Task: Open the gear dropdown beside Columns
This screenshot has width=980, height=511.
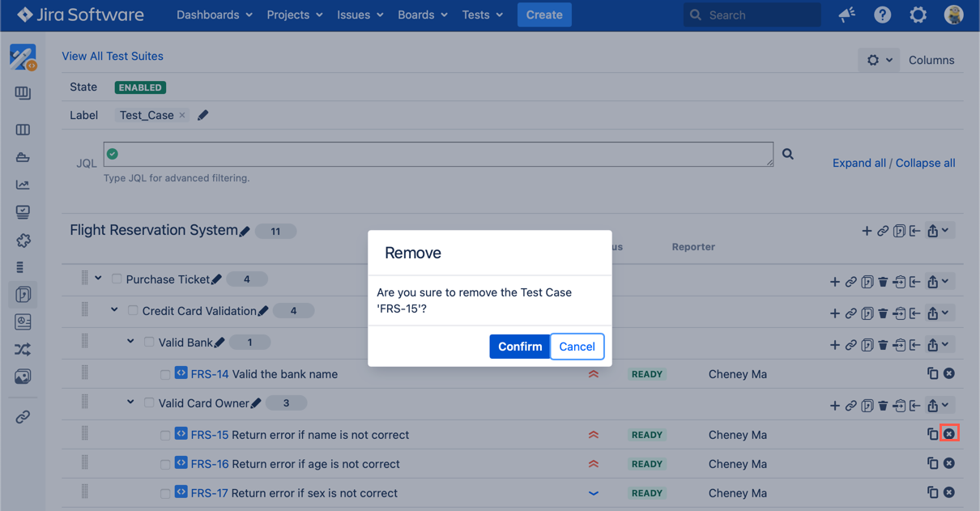Action: pyautogui.click(x=878, y=60)
